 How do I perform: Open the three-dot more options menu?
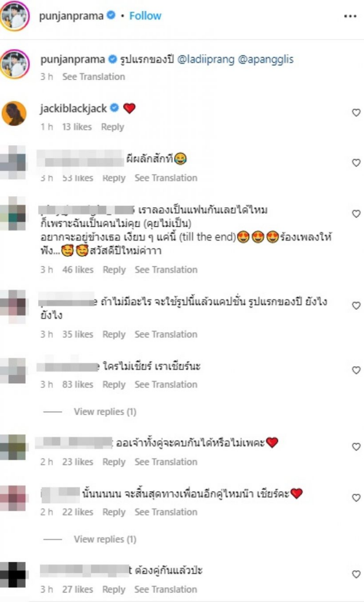click(350, 16)
